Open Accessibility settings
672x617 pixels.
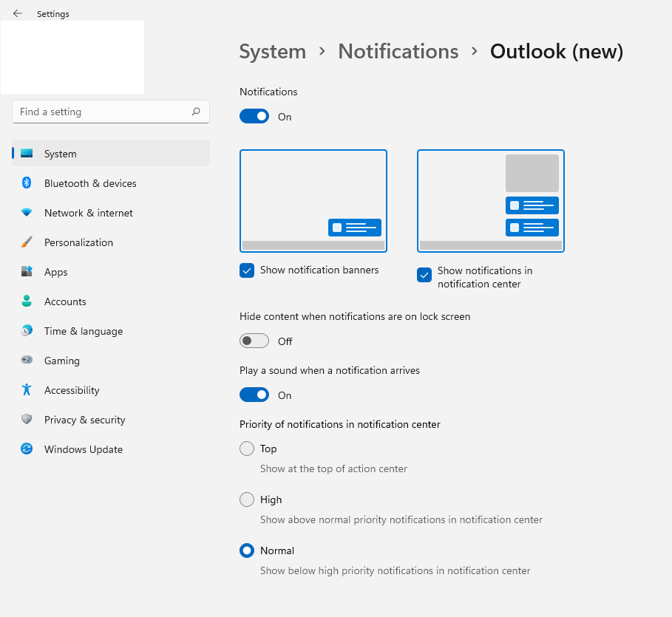click(72, 390)
